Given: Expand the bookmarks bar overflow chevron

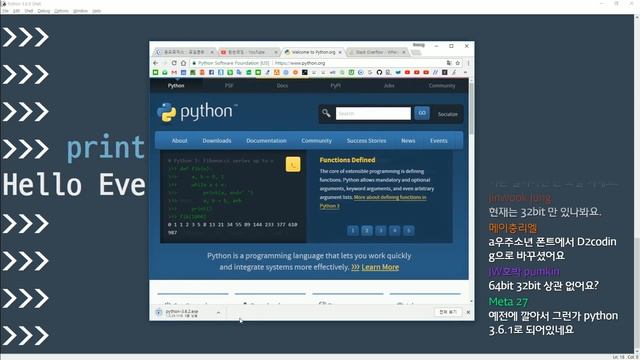Looking at the screenshot, I should pyautogui.click(x=465, y=72).
